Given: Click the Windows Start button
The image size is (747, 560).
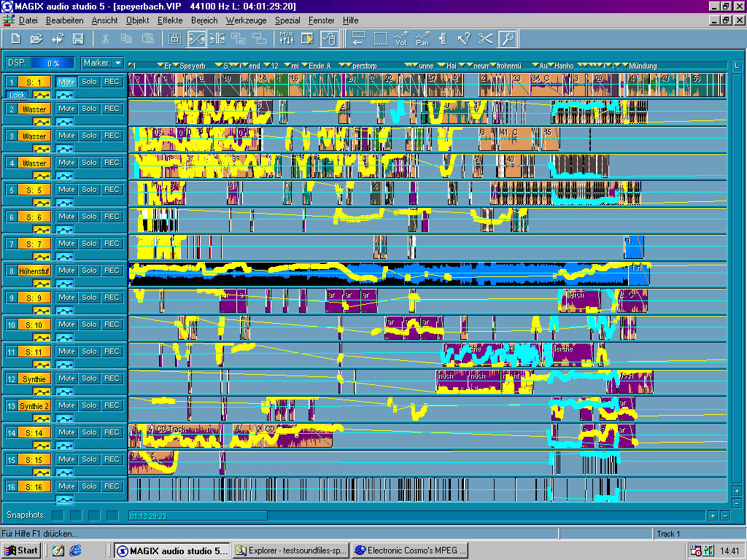Looking at the screenshot, I should click(x=22, y=551).
